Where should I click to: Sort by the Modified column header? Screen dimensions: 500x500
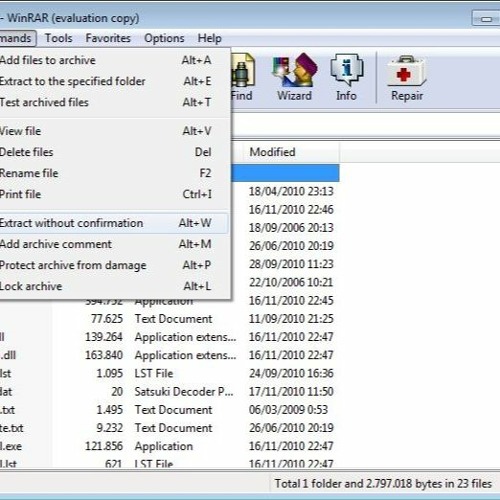point(291,152)
